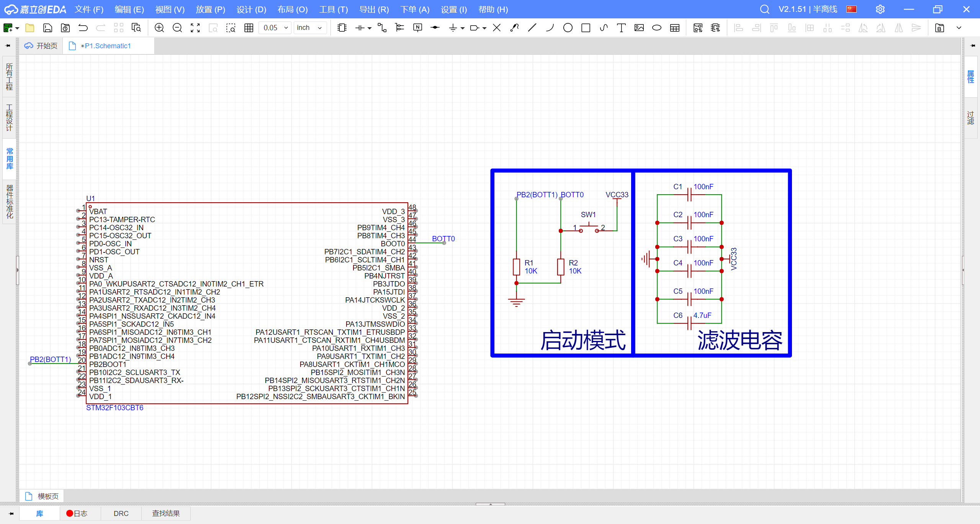Open the grid size 0.05 dropdown
This screenshot has width=980, height=524.
[275, 28]
